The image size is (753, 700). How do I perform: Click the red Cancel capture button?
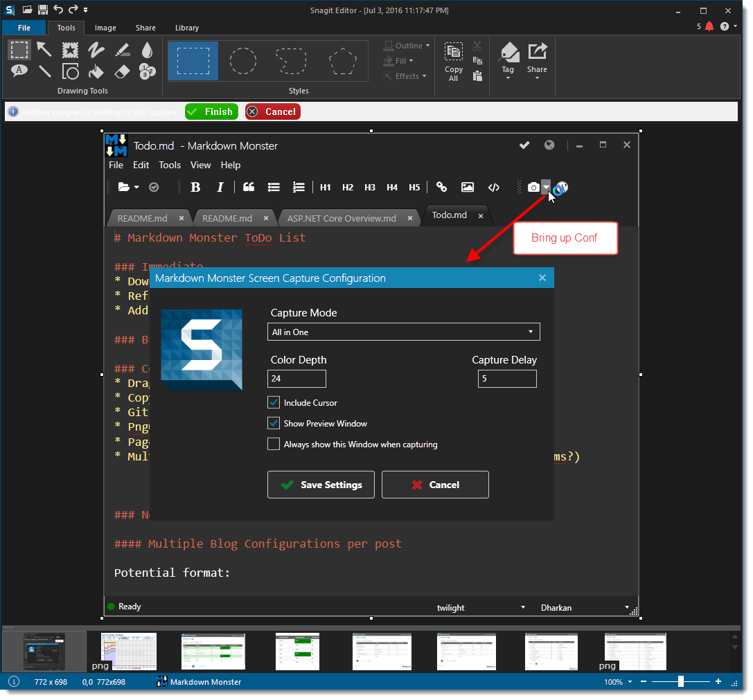coord(273,112)
